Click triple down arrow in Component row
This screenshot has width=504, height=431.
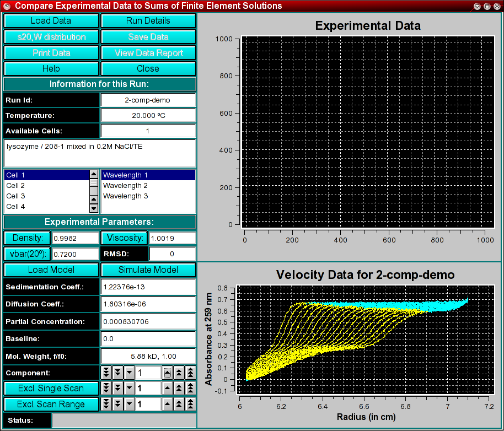[106, 373]
